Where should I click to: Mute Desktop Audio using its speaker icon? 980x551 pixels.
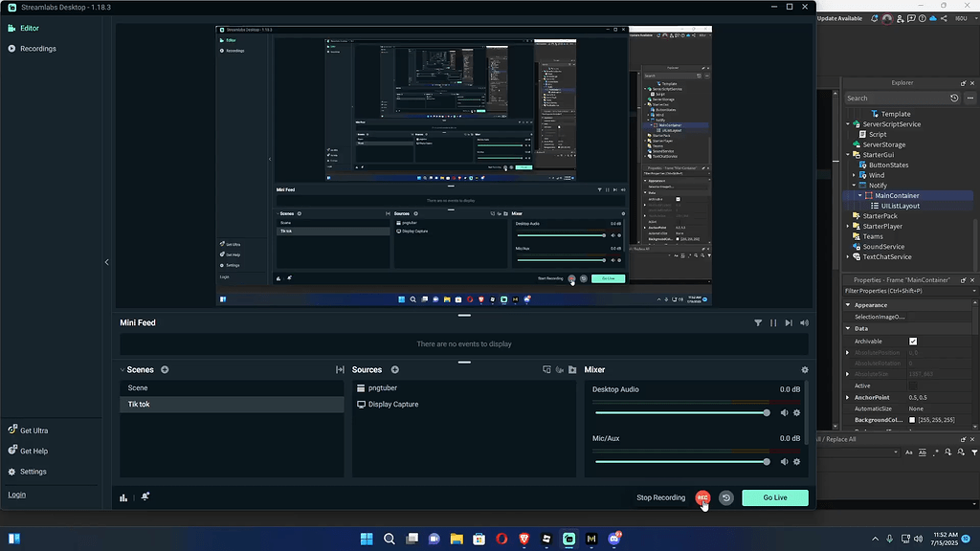pyautogui.click(x=784, y=412)
